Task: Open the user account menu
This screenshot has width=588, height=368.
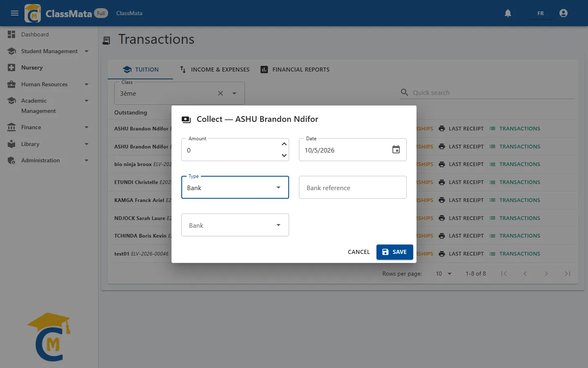Action: tap(563, 13)
